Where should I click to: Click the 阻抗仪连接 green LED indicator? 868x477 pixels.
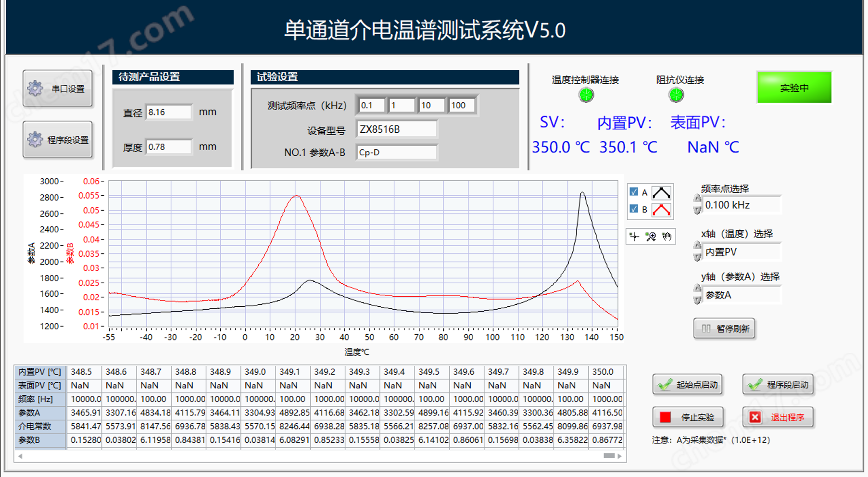[675, 95]
